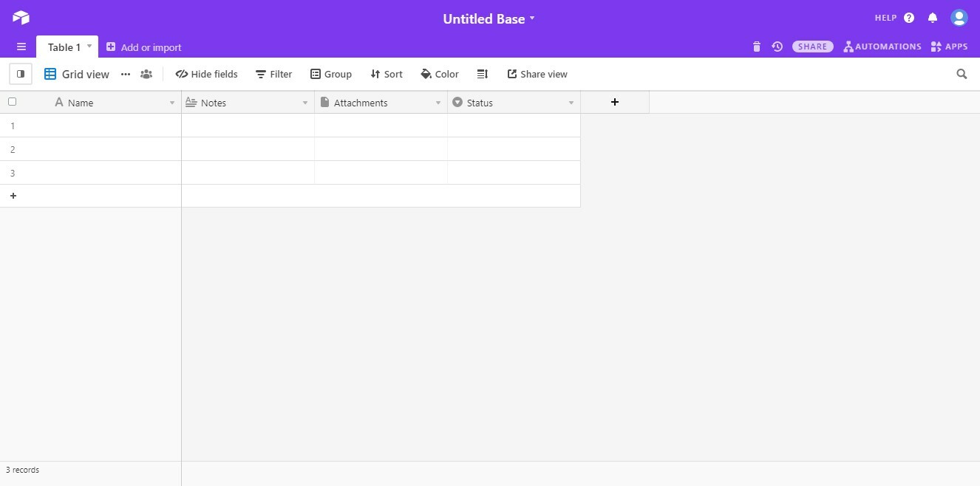This screenshot has width=980, height=486.
Task: Open the Grid view switcher
Action: click(x=77, y=74)
